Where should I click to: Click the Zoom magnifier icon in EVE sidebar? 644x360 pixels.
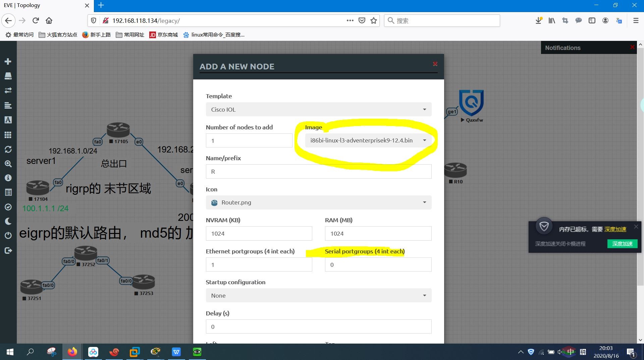8,164
